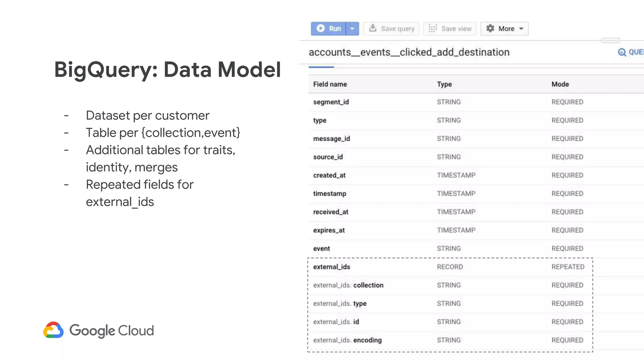Viewport: 644px width, 362px height.
Task: Click the TIMESTAMP type of created_at
Action: point(456,175)
